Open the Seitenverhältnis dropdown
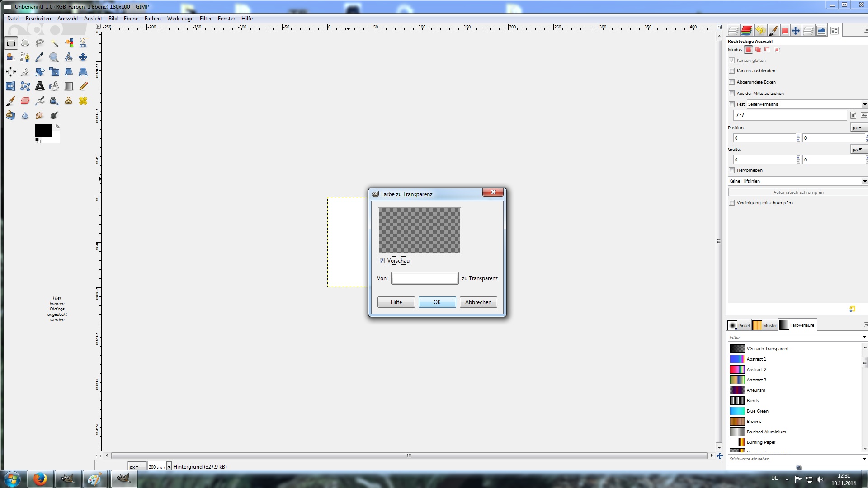 point(864,104)
